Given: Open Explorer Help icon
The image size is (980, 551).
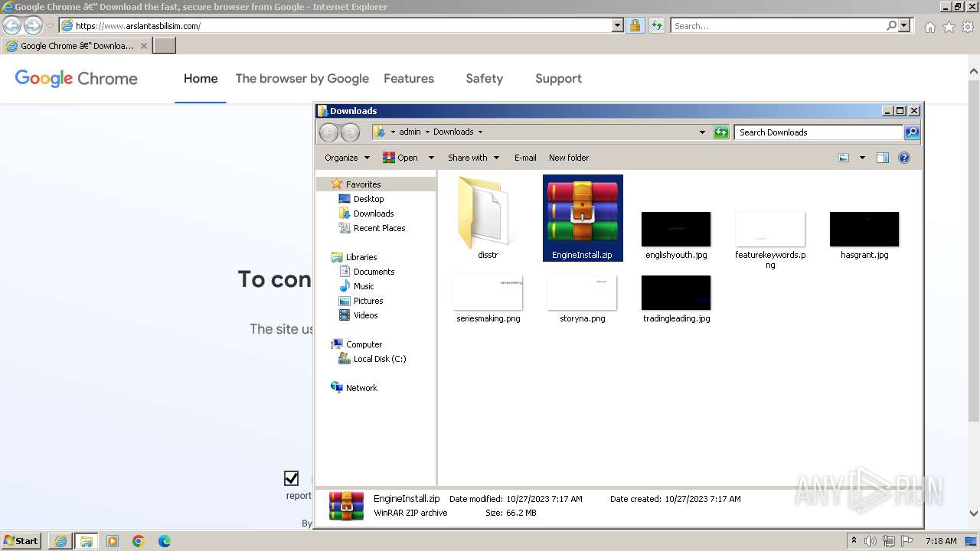Looking at the screenshot, I should click(904, 158).
